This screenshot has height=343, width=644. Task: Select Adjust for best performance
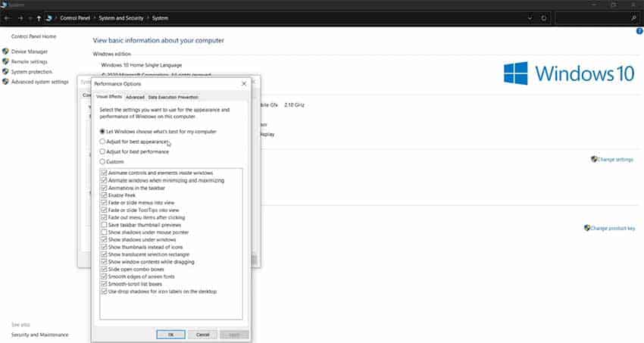tap(102, 151)
